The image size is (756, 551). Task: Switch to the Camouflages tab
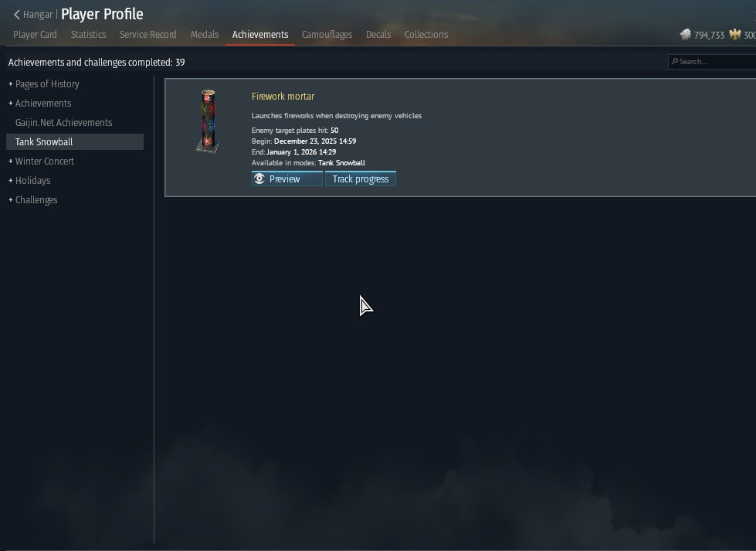click(327, 35)
